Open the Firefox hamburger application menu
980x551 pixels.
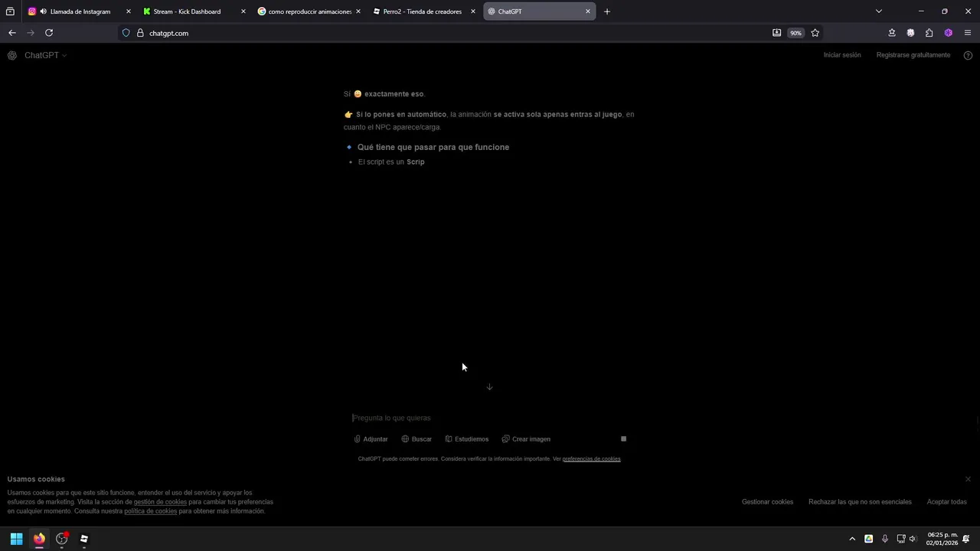968,33
